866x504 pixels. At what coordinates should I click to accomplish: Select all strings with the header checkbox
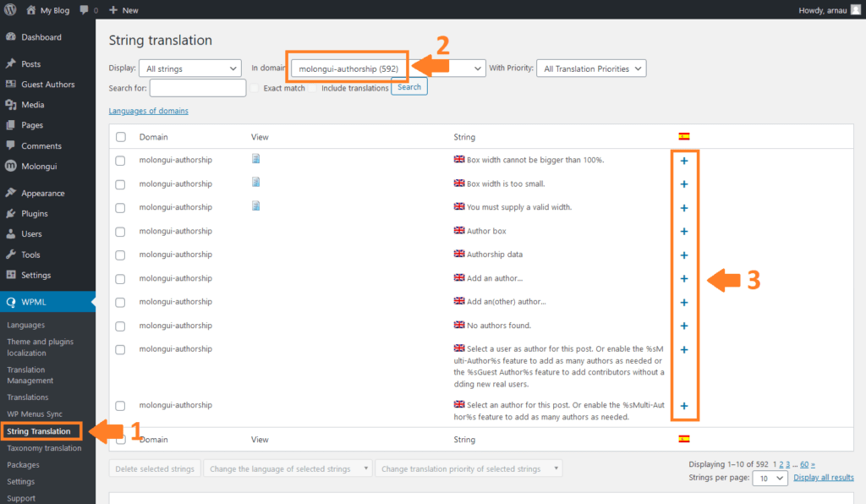click(x=121, y=137)
